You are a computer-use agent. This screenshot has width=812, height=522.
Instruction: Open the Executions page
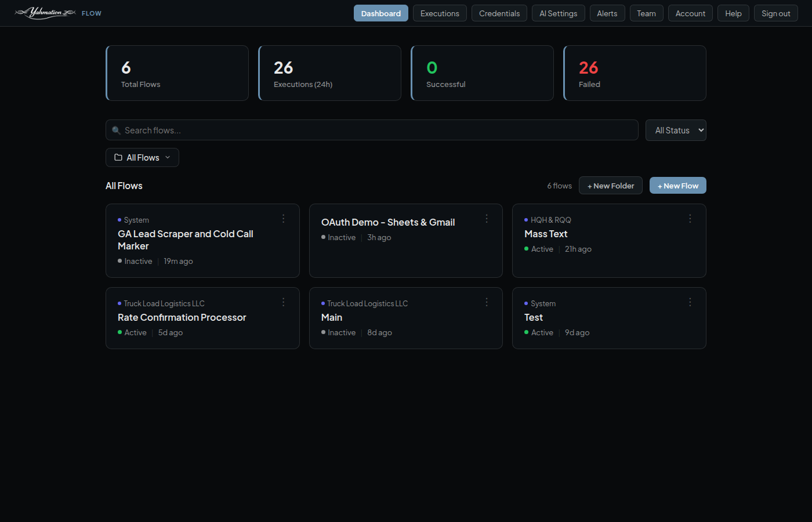440,13
